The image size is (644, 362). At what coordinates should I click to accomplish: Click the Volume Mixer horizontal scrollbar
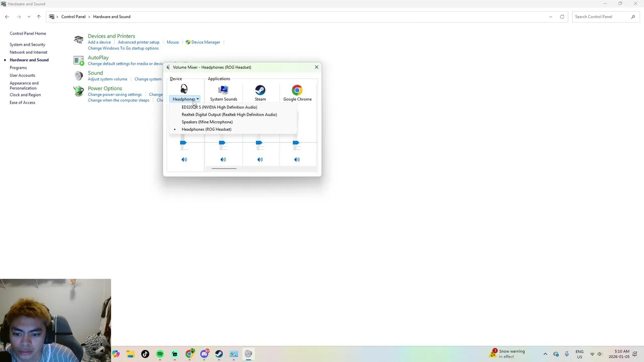click(x=224, y=168)
